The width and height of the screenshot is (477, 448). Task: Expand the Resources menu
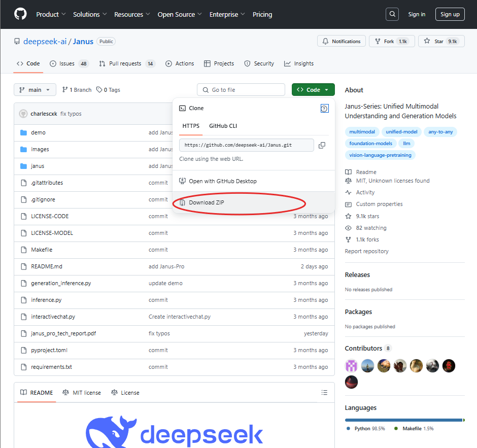click(x=132, y=14)
